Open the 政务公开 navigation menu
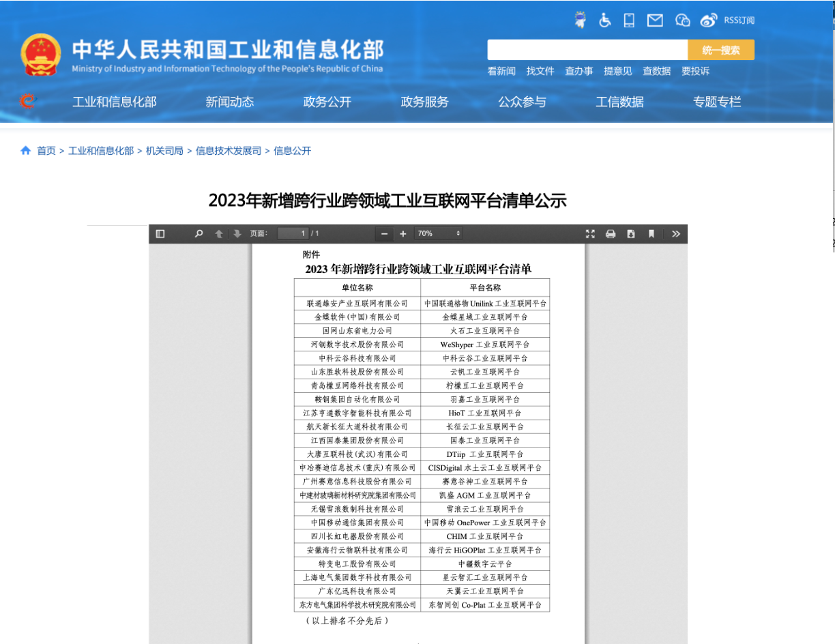 [326, 102]
